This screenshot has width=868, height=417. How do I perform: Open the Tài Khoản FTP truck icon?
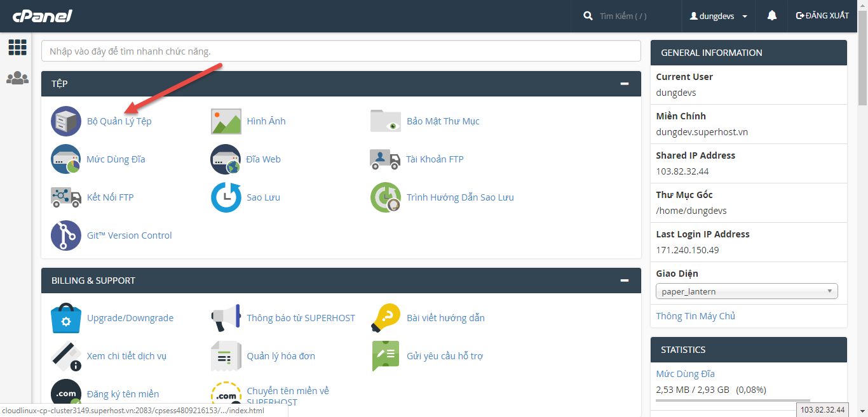[x=385, y=159]
